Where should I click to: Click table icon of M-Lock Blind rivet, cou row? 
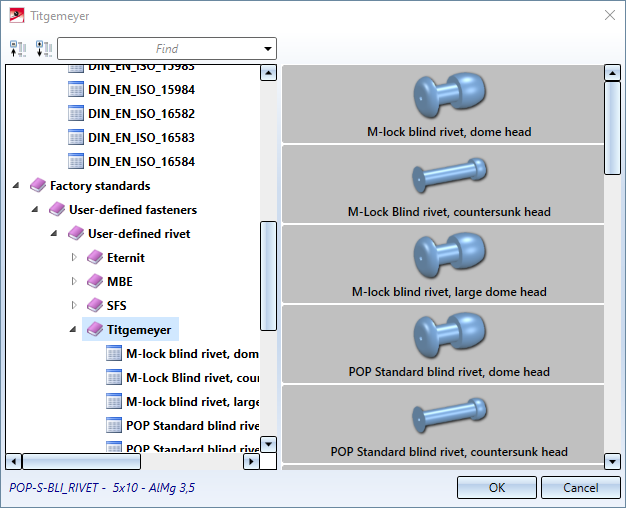pos(114,377)
